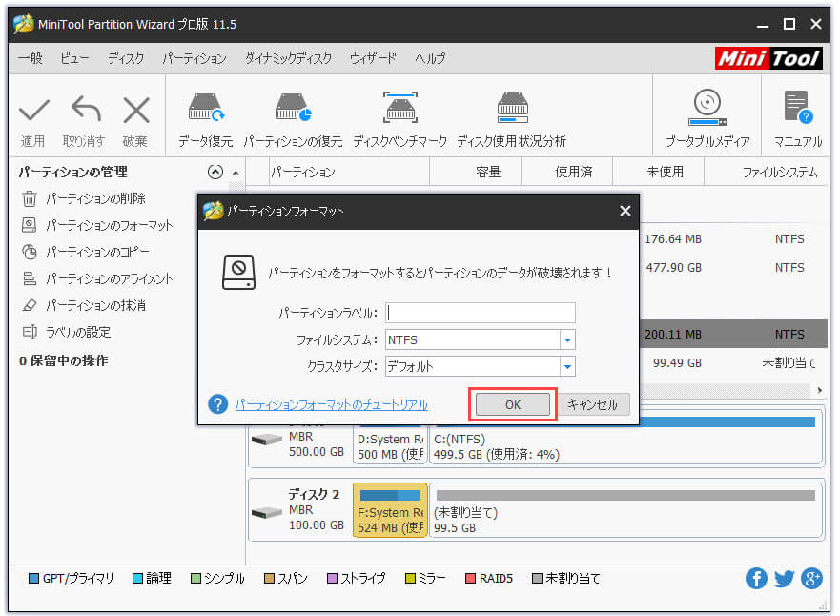
Task: Open パーティションの復元 (Partition Recovery) tool
Action: (293, 110)
